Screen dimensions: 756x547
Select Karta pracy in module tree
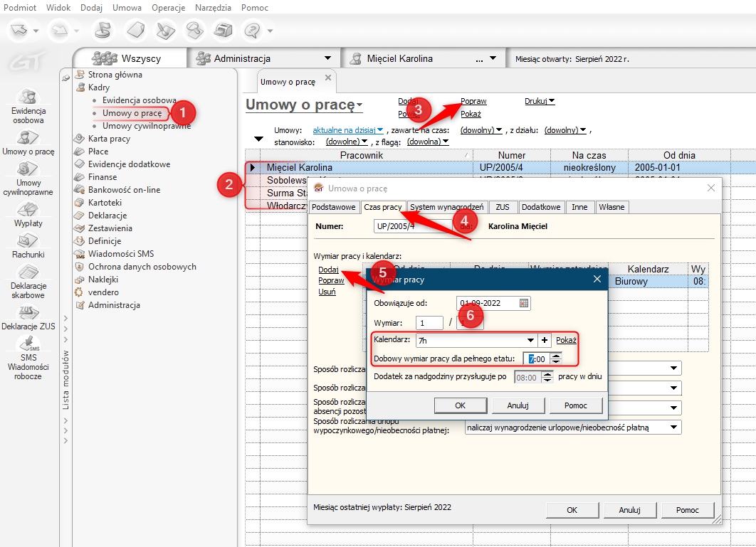click(109, 139)
